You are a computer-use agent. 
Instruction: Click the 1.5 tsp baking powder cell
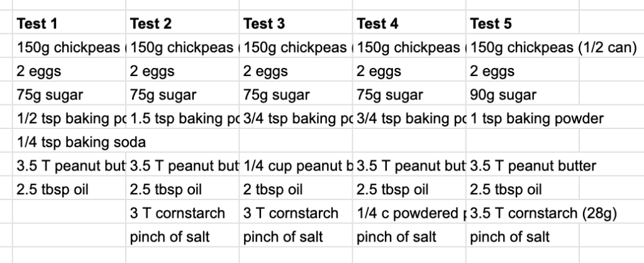point(182,119)
